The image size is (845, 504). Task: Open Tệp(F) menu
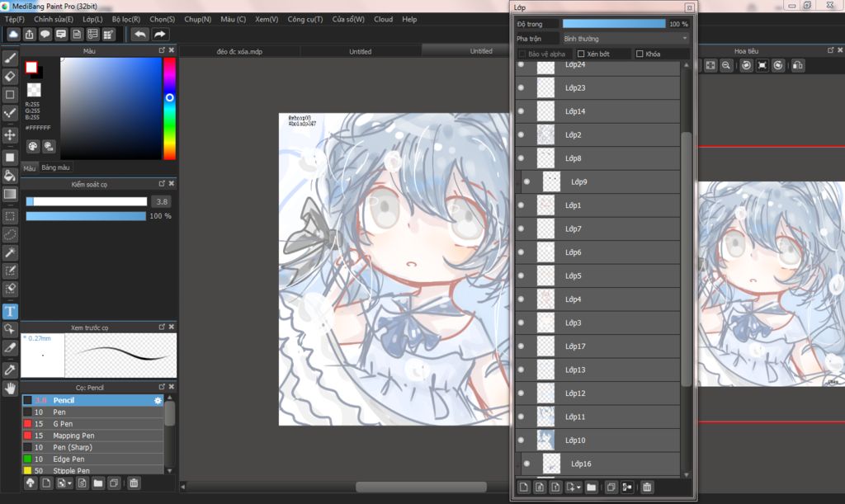tap(15, 19)
